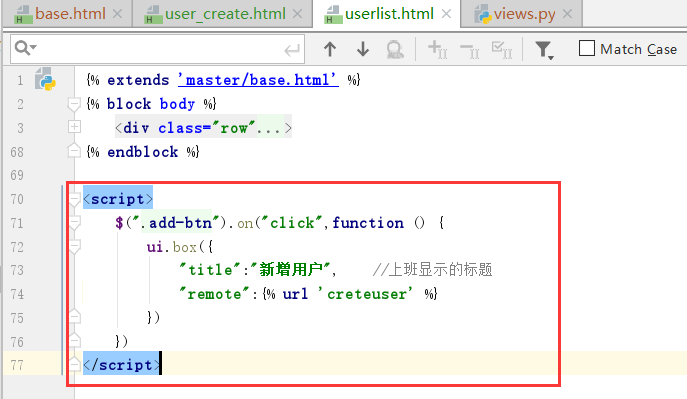Click the opening <script> tag text
The image size is (687, 399).
(118, 199)
